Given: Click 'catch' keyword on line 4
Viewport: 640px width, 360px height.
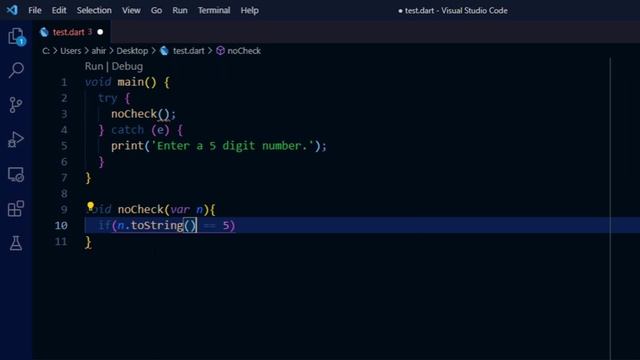Looking at the screenshot, I should (127, 130).
